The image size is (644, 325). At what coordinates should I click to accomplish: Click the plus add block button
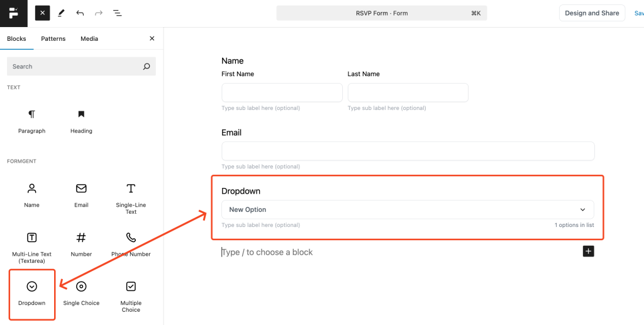click(588, 251)
